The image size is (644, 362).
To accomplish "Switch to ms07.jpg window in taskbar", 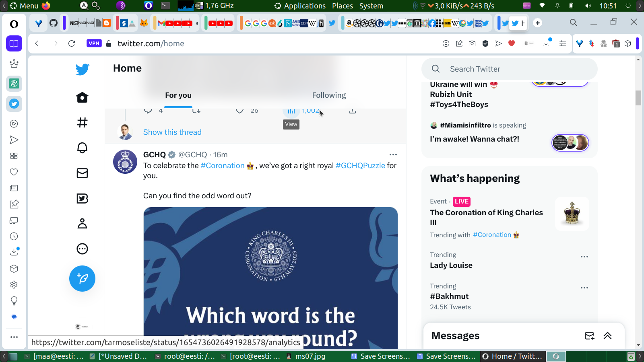I will [306, 356].
